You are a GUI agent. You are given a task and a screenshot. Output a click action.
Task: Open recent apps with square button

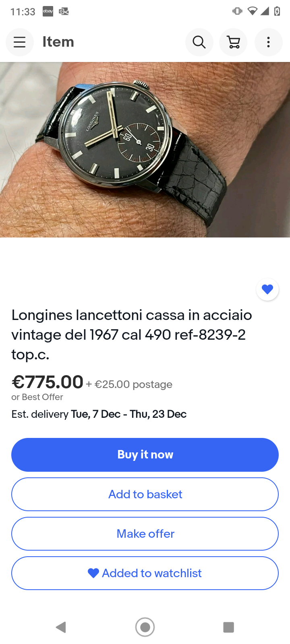pyautogui.click(x=229, y=627)
